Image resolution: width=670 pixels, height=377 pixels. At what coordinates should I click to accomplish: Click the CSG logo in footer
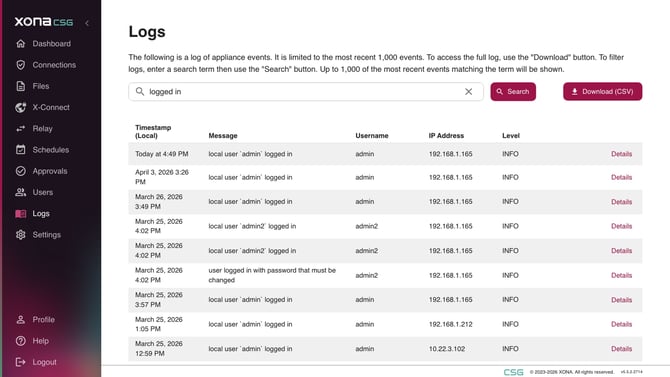[513, 372]
